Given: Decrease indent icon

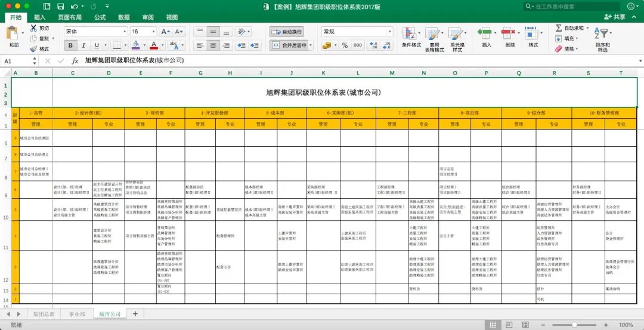Looking at the screenshot, I should [x=241, y=45].
